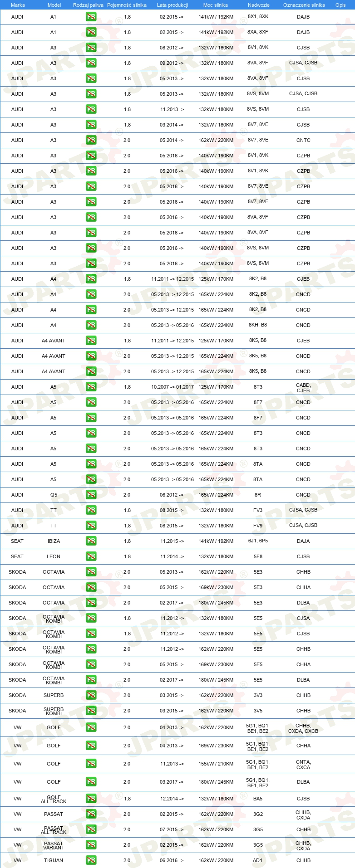Click fuel icon in GOLF CNTA, CXCA row
Screen dimensions: 355x868
click(x=91, y=764)
